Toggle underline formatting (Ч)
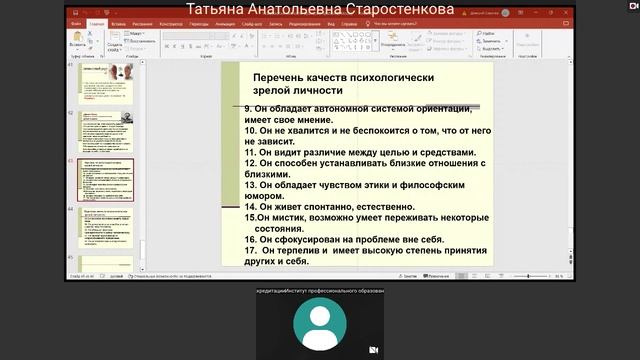This screenshot has width=640, height=360. pos(182,47)
